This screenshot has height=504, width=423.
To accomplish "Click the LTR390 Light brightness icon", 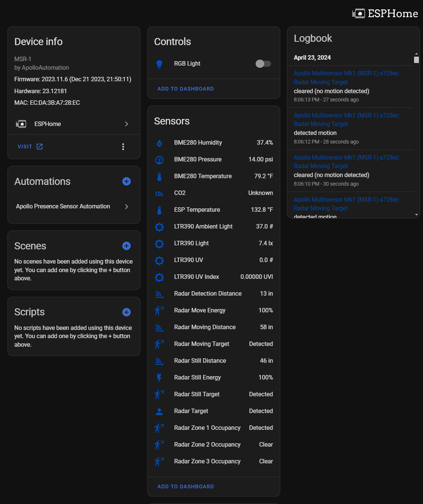I will tap(159, 243).
